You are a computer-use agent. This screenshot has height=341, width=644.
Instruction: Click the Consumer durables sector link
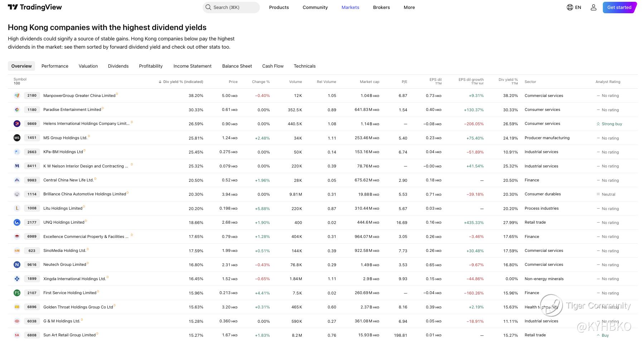point(543,194)
